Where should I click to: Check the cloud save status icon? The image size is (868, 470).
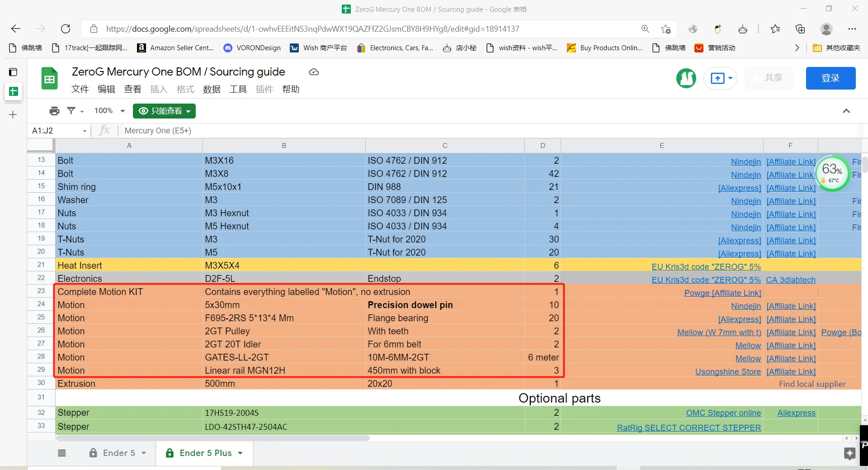pos(314,72)
